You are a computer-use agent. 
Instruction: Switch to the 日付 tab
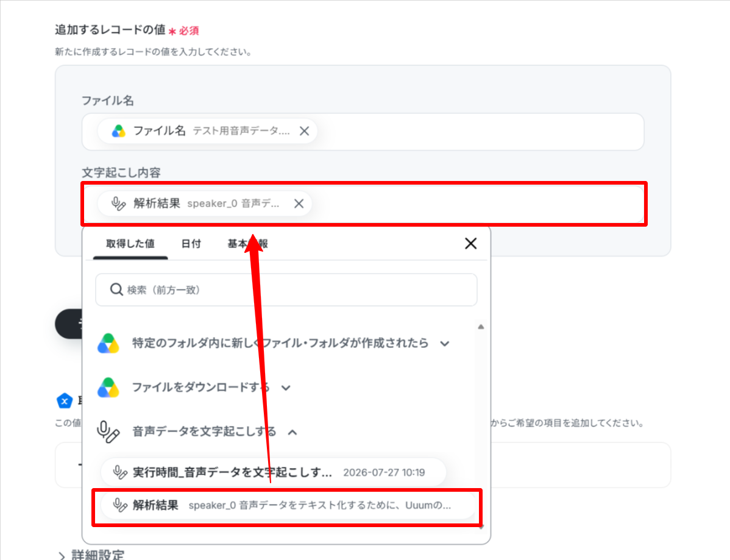pyautogui.click(x=191, y=244)
